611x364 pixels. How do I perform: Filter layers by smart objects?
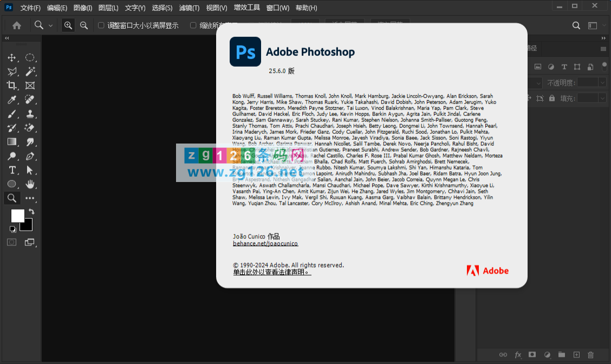coord(590,67)
